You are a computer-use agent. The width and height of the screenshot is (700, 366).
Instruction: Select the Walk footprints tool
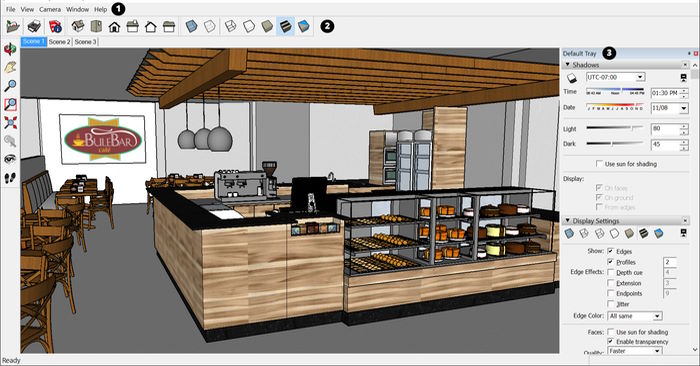(x=10, y=178)
